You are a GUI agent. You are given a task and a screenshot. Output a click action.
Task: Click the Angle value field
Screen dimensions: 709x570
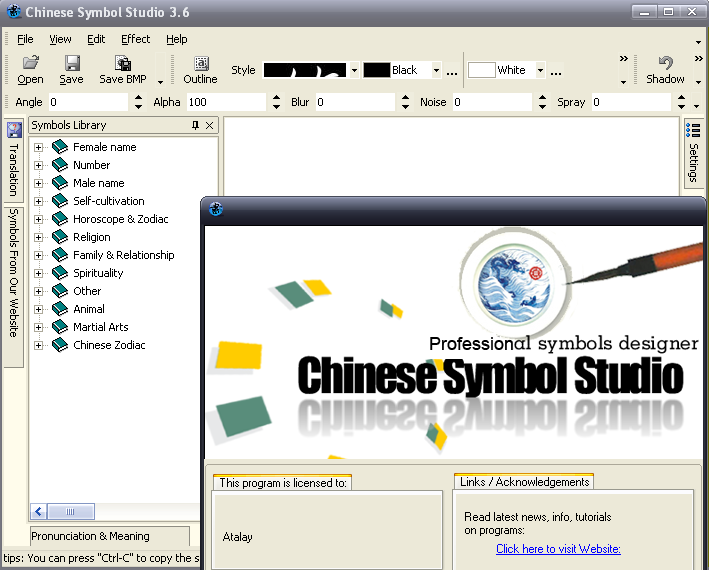coord(89,102)
